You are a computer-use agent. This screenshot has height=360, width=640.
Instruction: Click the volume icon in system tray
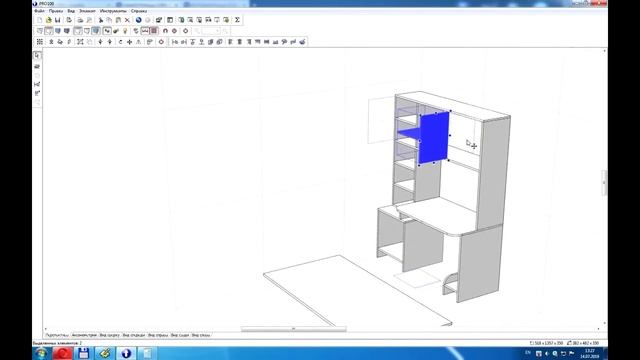(x=547, y=353)
